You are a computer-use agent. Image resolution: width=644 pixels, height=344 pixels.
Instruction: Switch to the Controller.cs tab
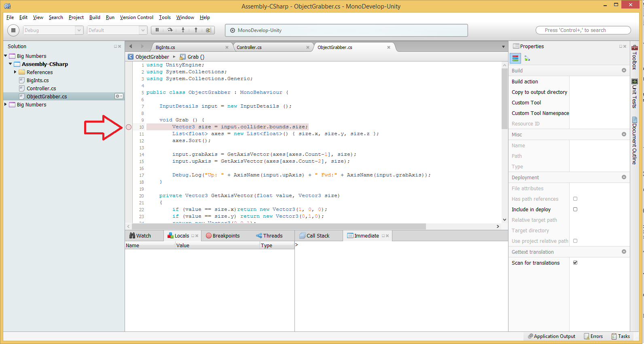pyautogui.click(x=249, y=47)
